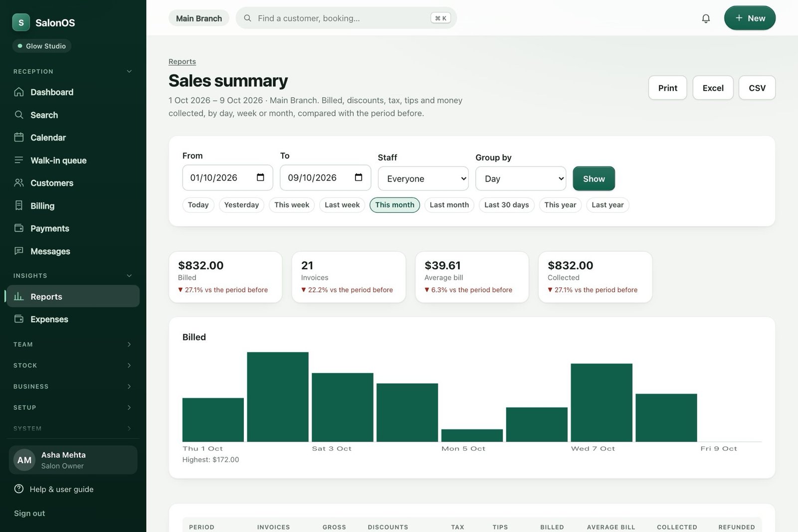Open the Group by dropdown showing Day
This screenshot has width=798, height=532.
tap(521, 178)
